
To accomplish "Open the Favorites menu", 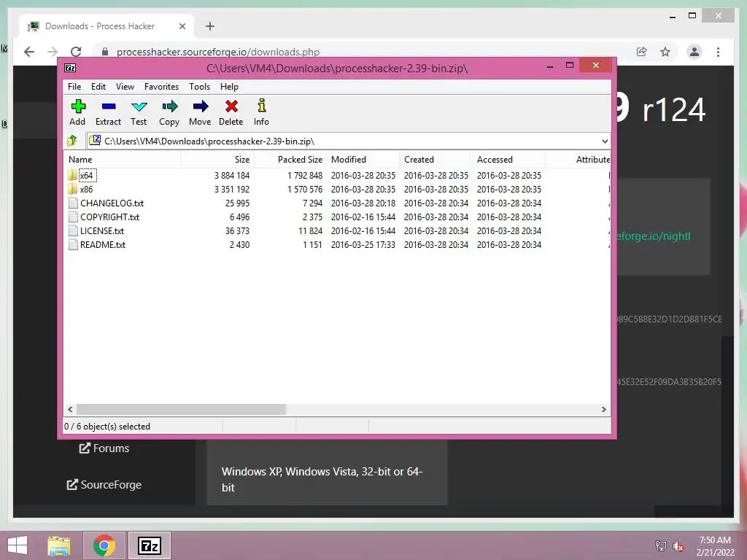I will pyautogui.click(x=161, y=87).
